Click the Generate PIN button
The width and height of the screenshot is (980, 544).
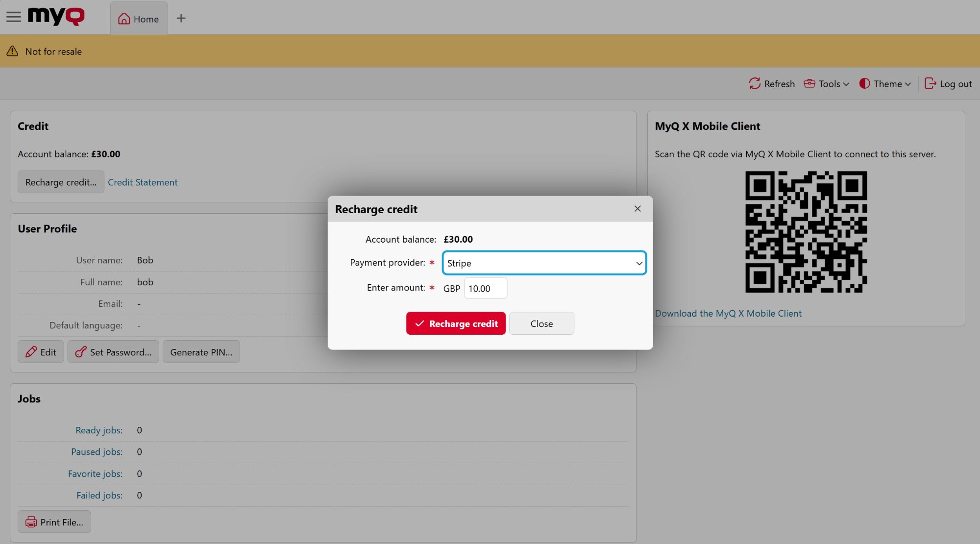point(201,352)
